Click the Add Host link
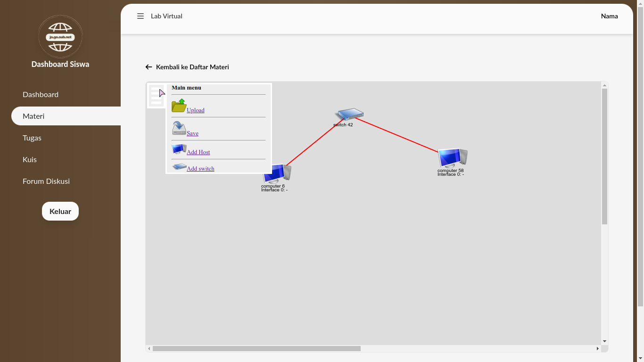Viewport: 644px width, 362px height. (198, 152)
